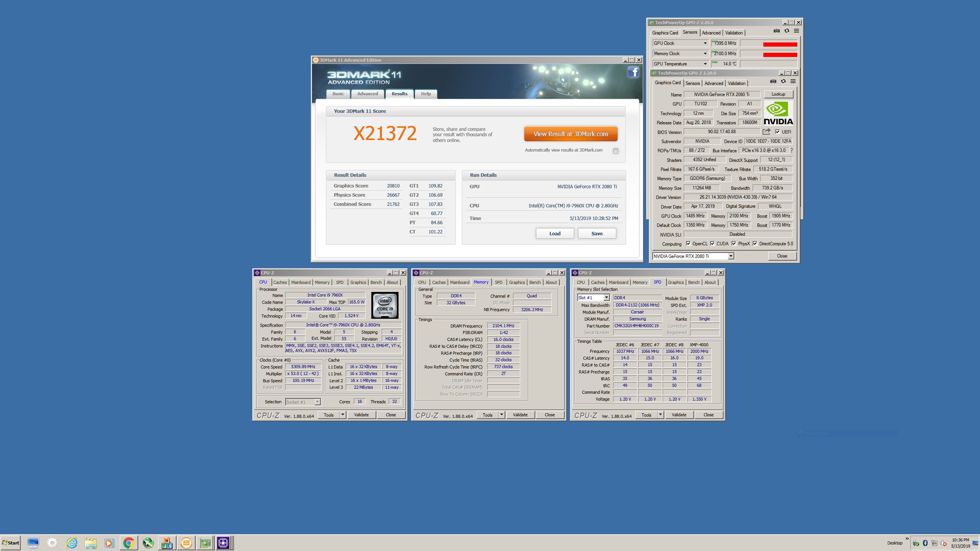Click the GPU Temperature sensor graph area
This screenshot has width=980, height=551.
point(769,64)
